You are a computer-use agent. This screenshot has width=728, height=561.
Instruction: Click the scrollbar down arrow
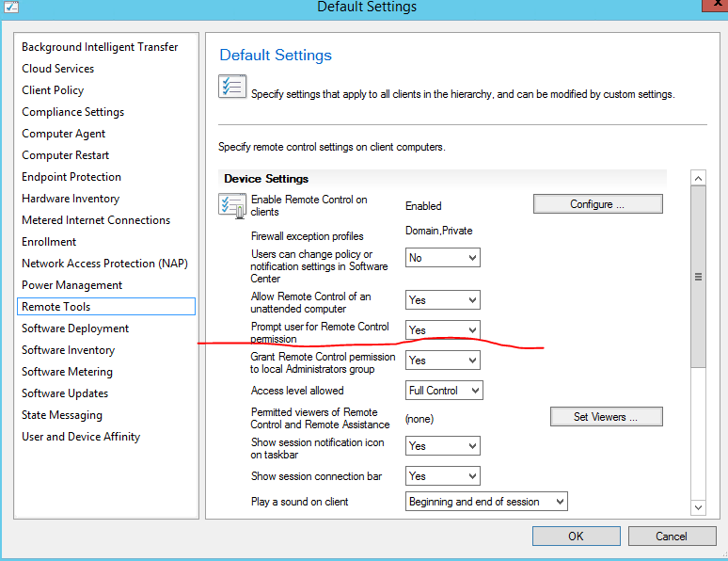tap(698, 507)
